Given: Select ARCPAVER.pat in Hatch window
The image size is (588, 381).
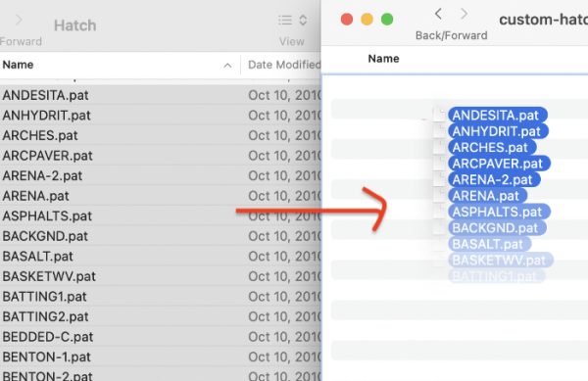Looking at the screenshot, I should point(47,156).
